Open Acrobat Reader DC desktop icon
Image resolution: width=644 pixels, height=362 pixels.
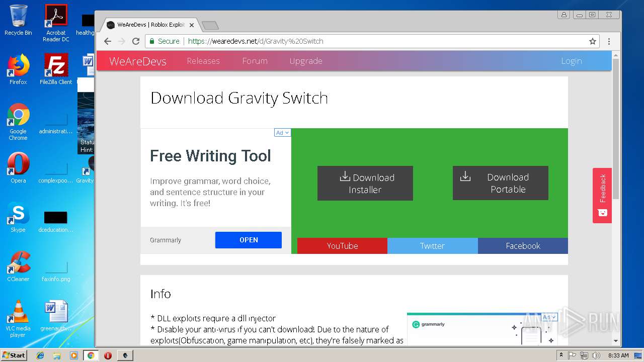(56, 23)
